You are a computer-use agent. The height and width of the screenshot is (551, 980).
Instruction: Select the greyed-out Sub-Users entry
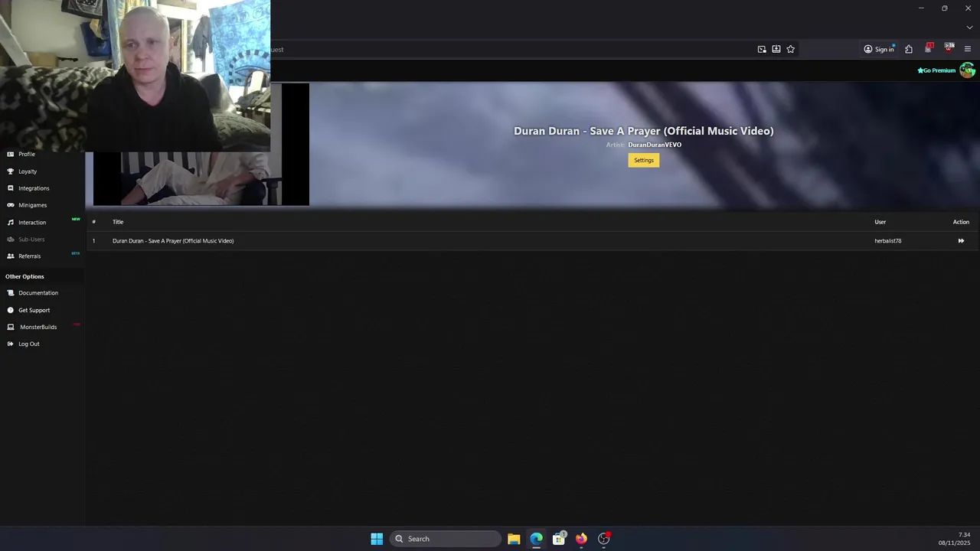click(31, 240)
